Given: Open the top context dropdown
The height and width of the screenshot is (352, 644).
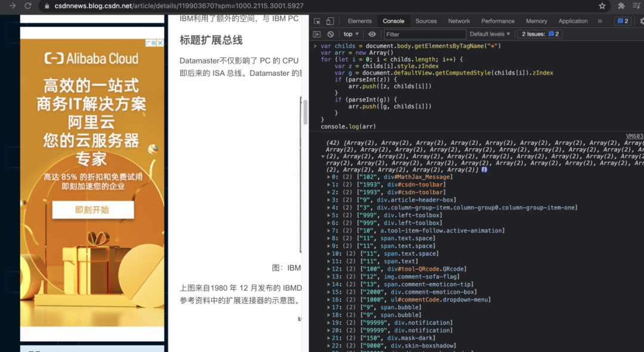Looking at the screenshot, I should pyautogui.click(x=351, y=34).
